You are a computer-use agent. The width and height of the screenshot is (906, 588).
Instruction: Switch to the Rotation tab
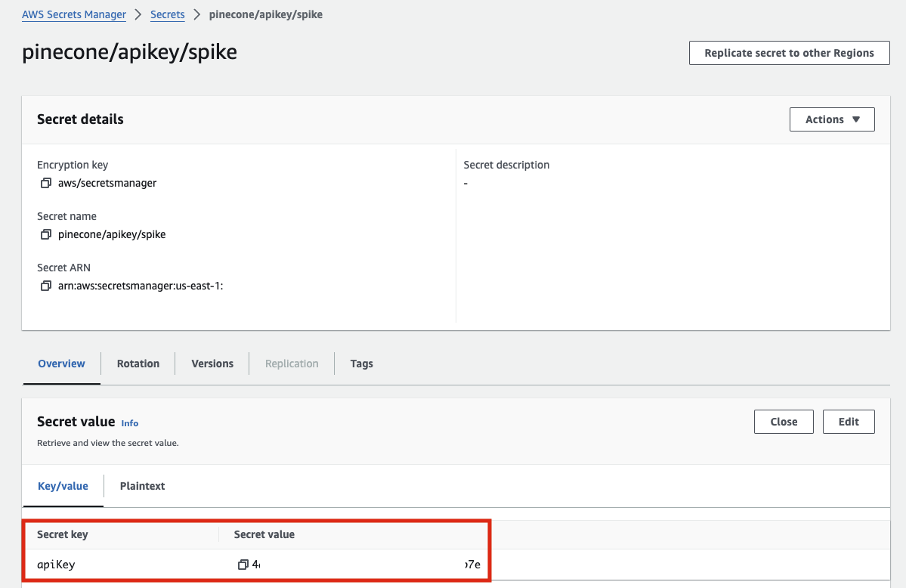point(138,364)
